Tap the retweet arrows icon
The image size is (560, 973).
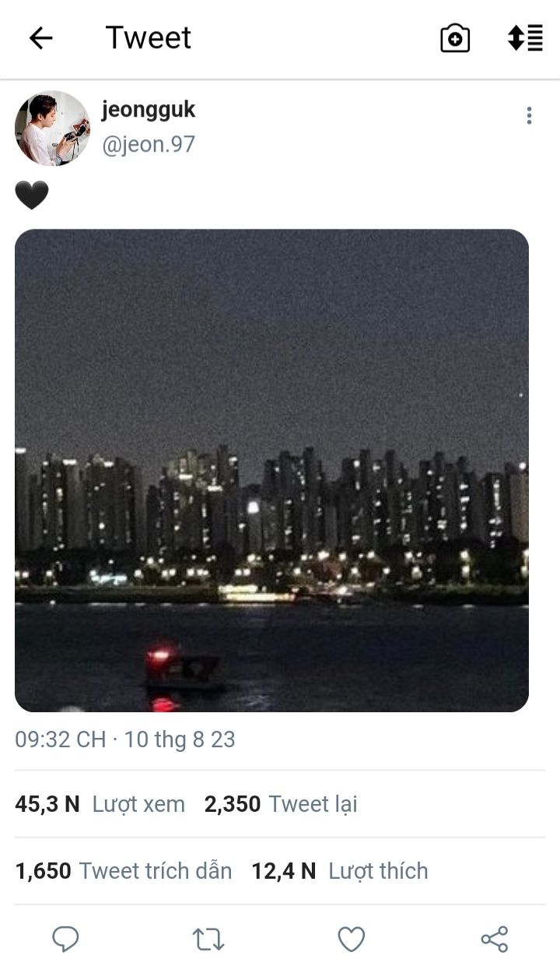208,940
